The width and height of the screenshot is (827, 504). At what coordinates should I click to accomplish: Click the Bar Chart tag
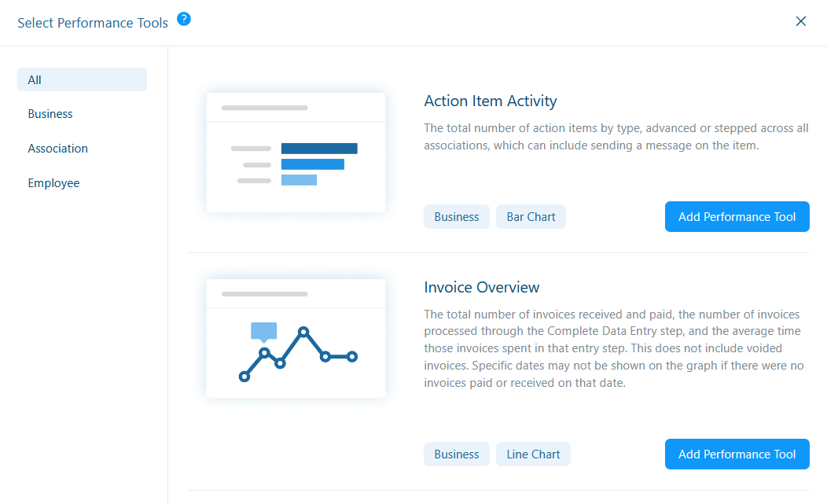[531, 217]
